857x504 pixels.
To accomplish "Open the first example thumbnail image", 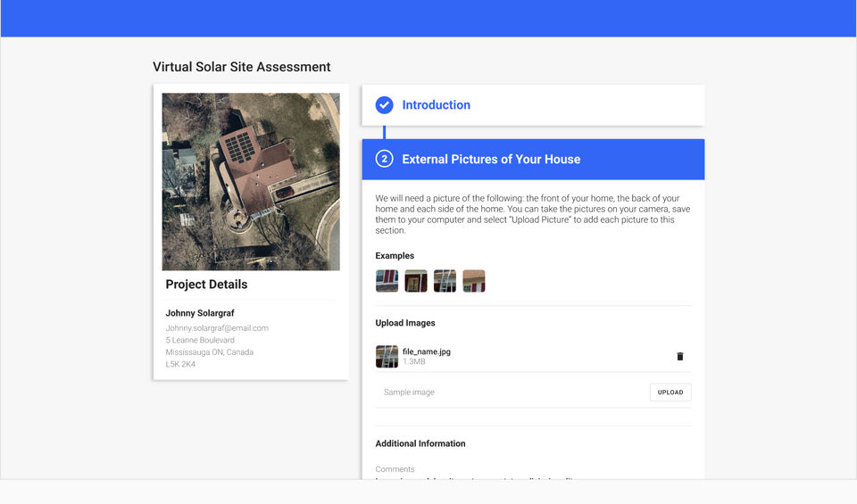I will (387, 281).
